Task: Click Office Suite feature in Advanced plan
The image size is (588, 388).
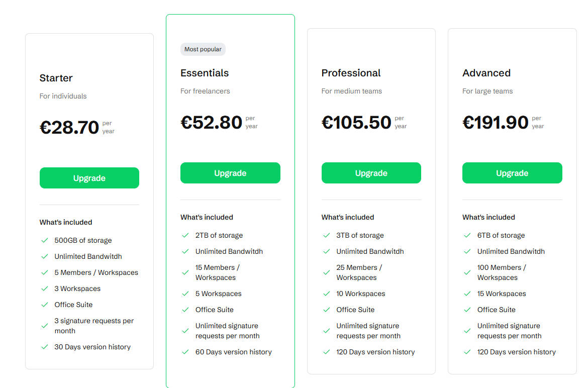Action: 496,310
